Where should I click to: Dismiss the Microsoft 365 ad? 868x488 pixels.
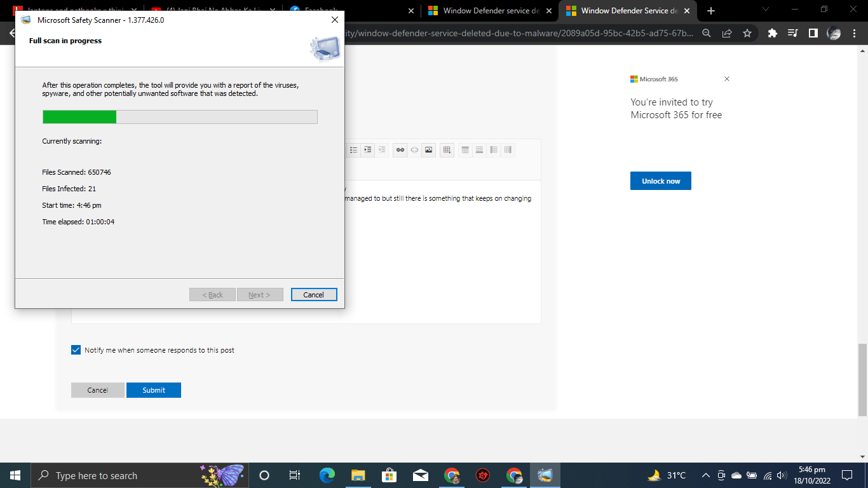[x=727, y=79]
